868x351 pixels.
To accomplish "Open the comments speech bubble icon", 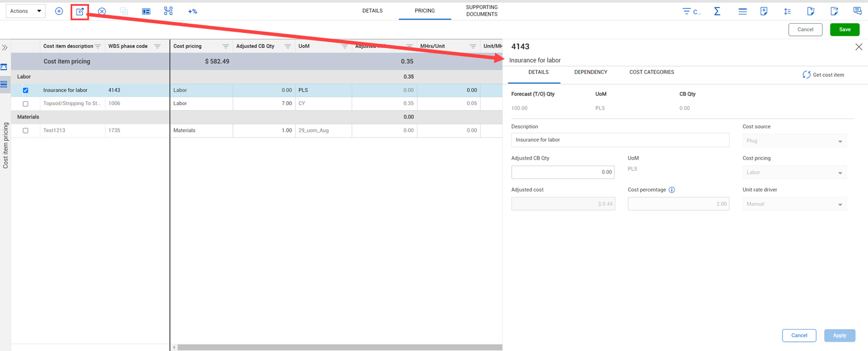I will click(858, 11).
